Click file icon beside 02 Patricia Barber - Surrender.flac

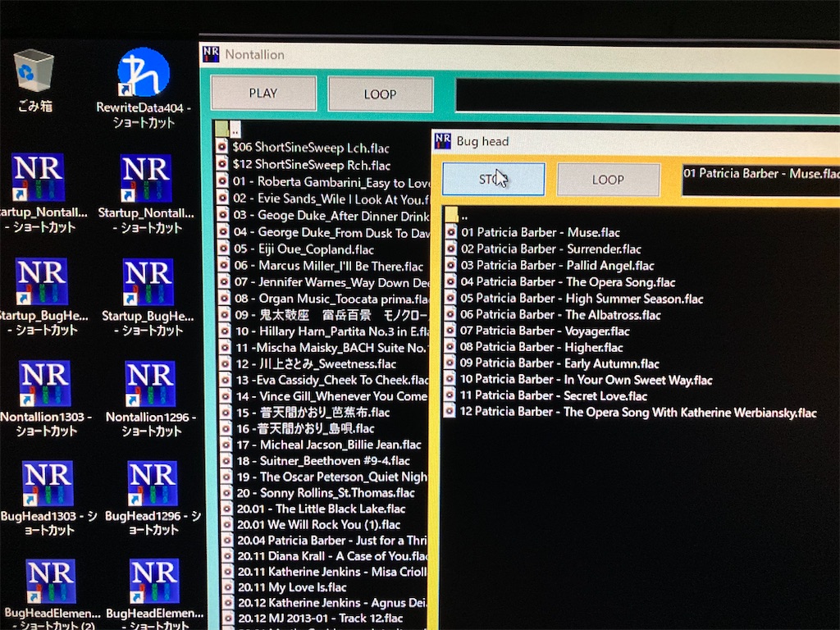(x=451, y=249)
